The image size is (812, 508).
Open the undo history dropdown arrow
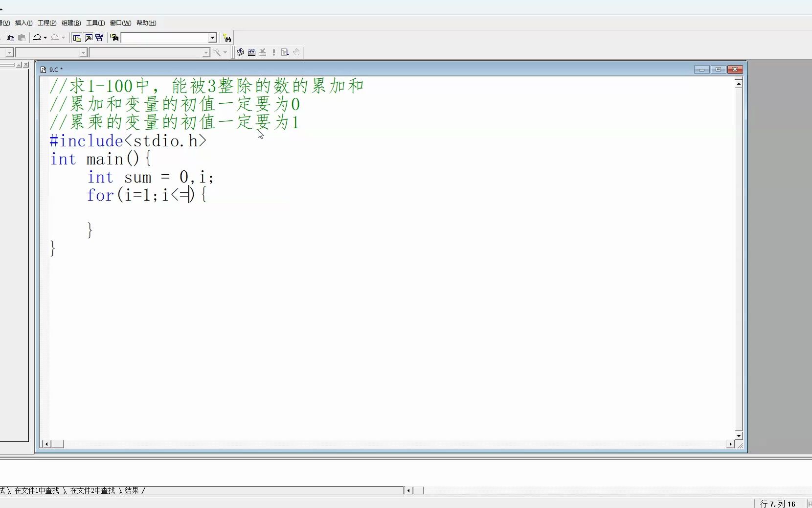coord(45,38)
